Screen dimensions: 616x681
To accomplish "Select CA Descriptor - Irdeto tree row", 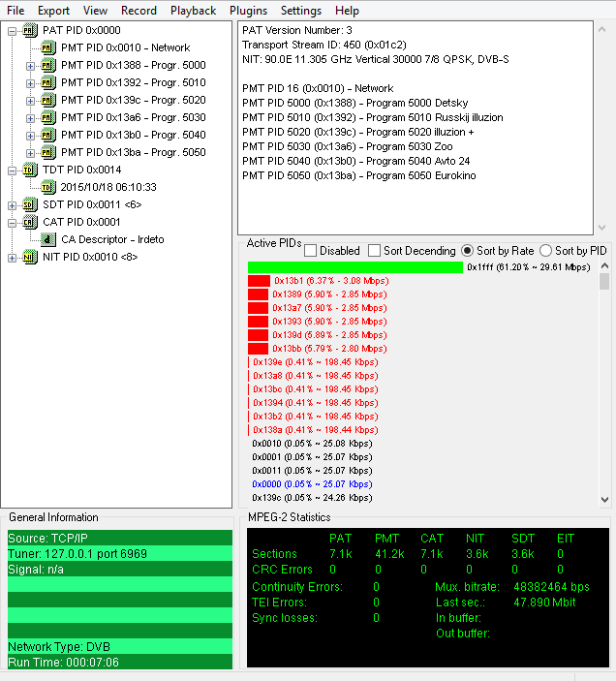I will [112, 239].
